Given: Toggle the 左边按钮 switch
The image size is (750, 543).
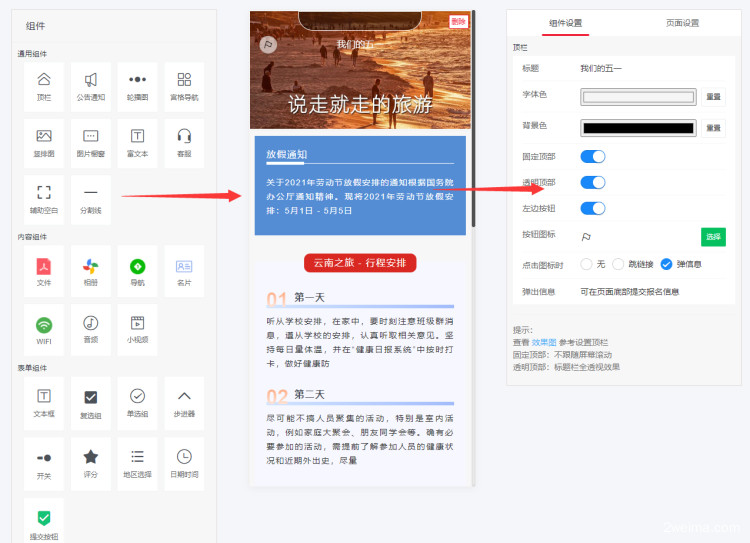Looking at the screenshot, I should tap(593, 209).
